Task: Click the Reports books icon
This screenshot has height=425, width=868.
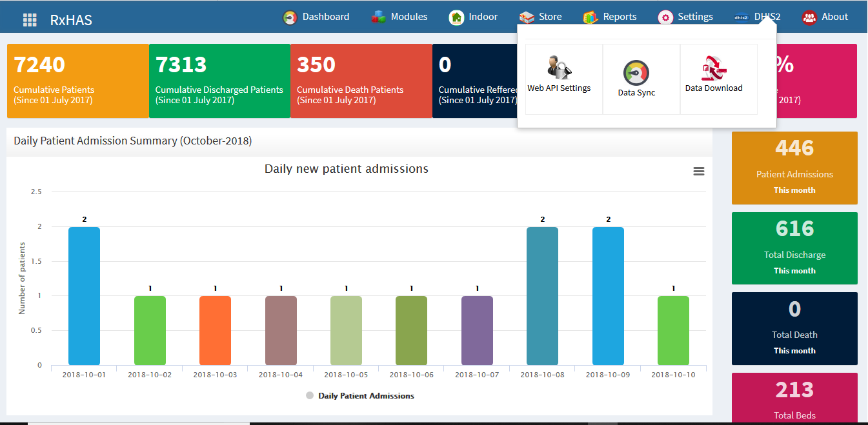Action: point(590,17)
